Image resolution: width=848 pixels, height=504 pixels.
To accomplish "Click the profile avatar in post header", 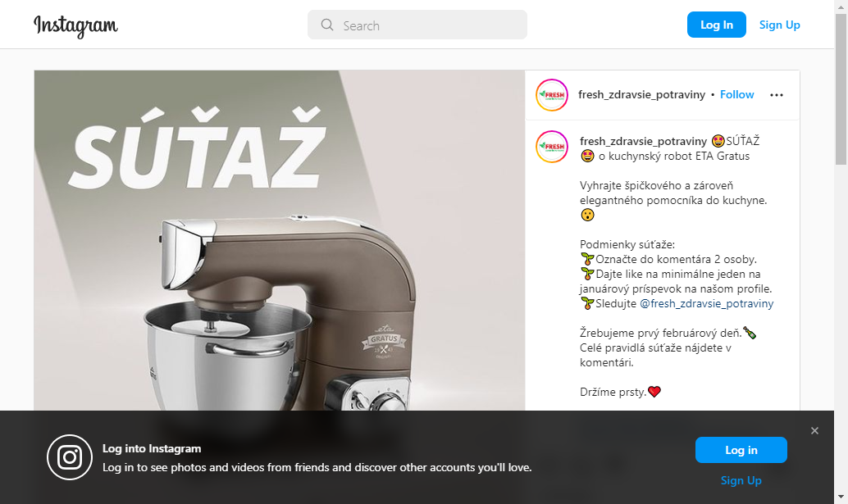I will (x=552, y=95).
